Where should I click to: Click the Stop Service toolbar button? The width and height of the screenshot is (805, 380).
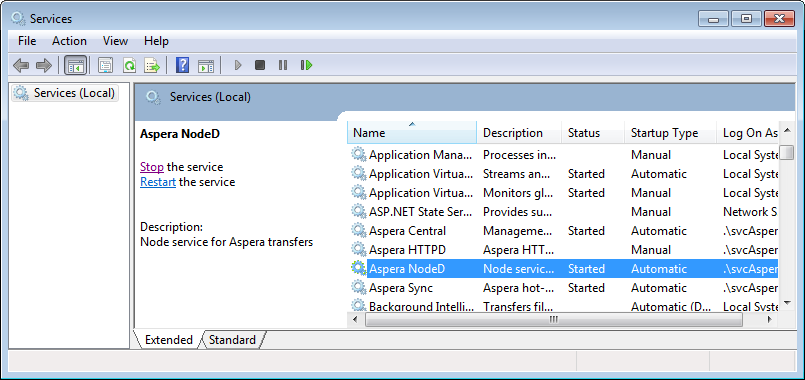coord(260,65)
